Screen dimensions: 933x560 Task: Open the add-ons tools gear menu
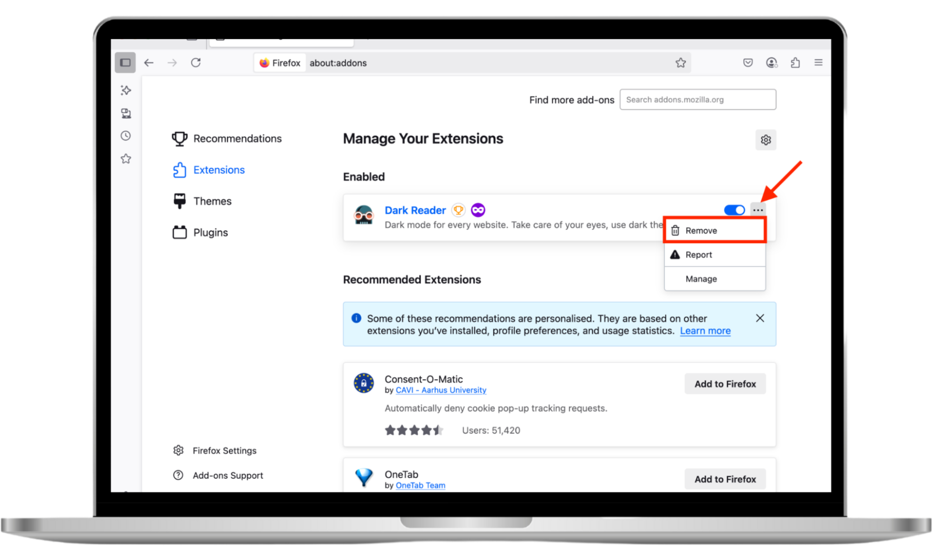pyautogui.click(x=765, y=140)
